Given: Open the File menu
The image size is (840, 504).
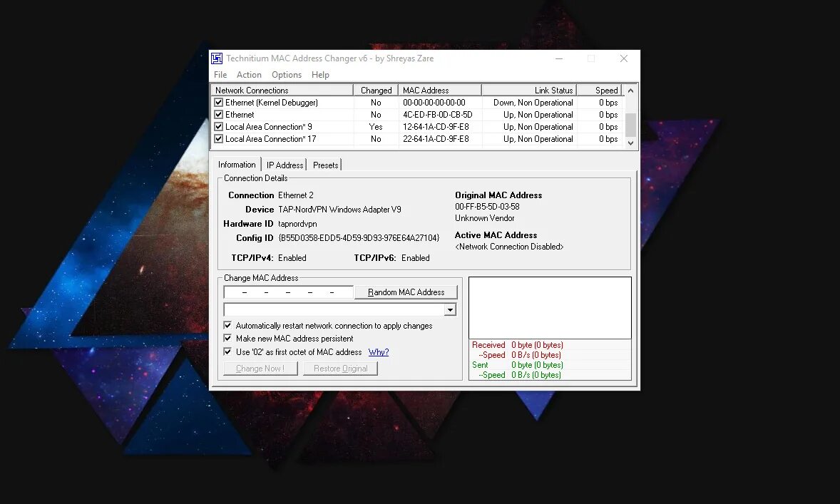Looking at the screenshot, I should tap(220, 75).
